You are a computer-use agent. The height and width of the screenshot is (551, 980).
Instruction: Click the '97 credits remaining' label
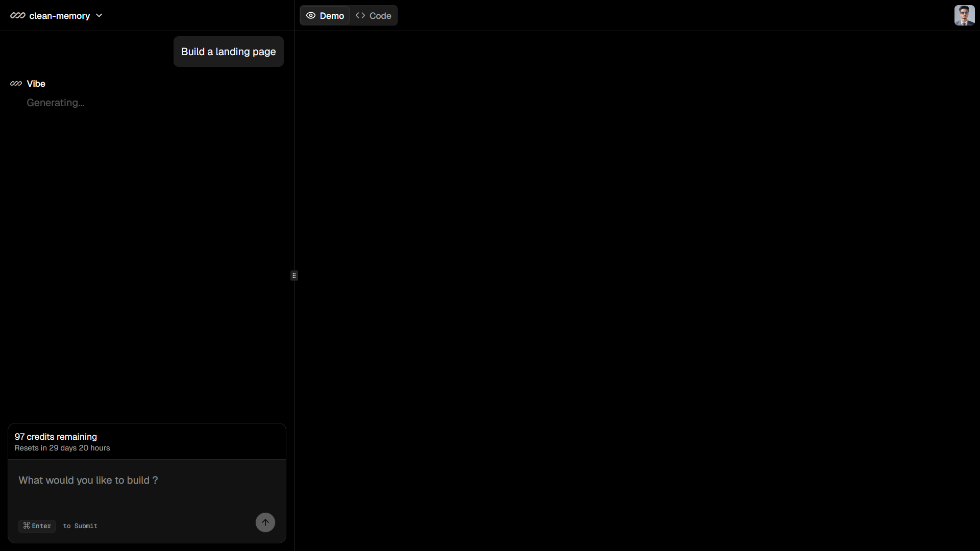(x=56, y=437)
